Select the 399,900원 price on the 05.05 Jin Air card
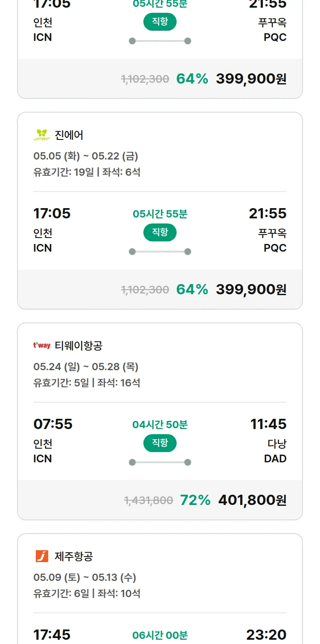Image resolution: width=320 pixels, height=644 pixels. point(251,289)
